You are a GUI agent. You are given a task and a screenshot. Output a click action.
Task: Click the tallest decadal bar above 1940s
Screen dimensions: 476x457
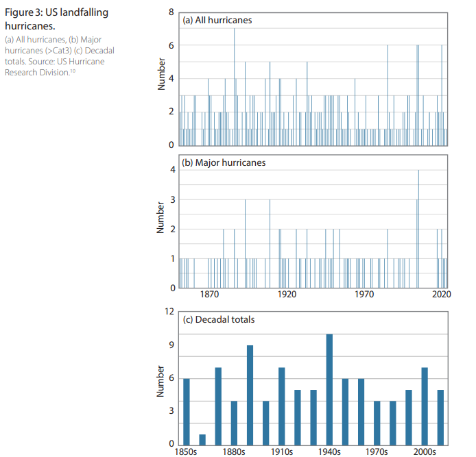point(329,390)
